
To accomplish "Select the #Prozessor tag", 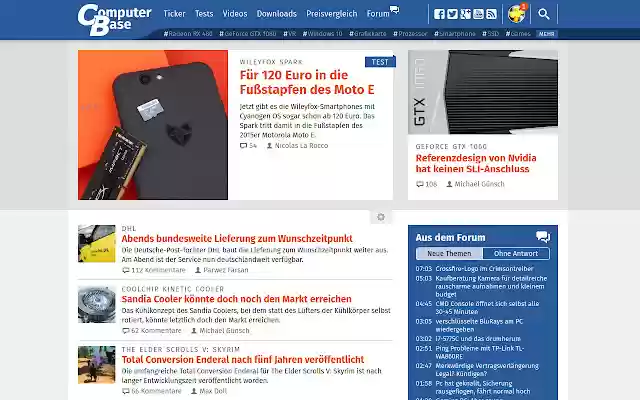I will click(x=410, y=33).
